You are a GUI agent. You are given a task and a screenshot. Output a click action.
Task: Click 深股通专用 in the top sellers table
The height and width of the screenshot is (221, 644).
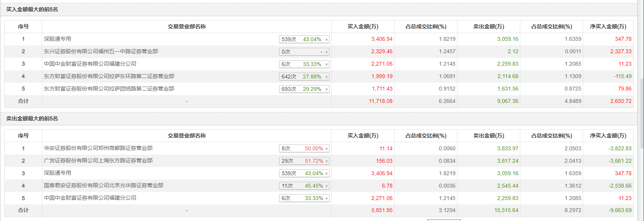(x=57, y=173)
